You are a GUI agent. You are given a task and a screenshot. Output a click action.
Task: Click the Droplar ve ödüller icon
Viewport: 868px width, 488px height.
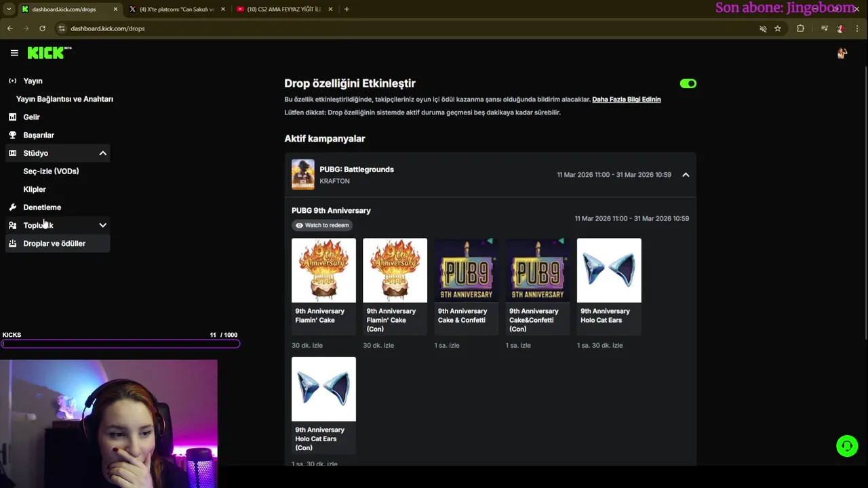[x=12, y=243]
